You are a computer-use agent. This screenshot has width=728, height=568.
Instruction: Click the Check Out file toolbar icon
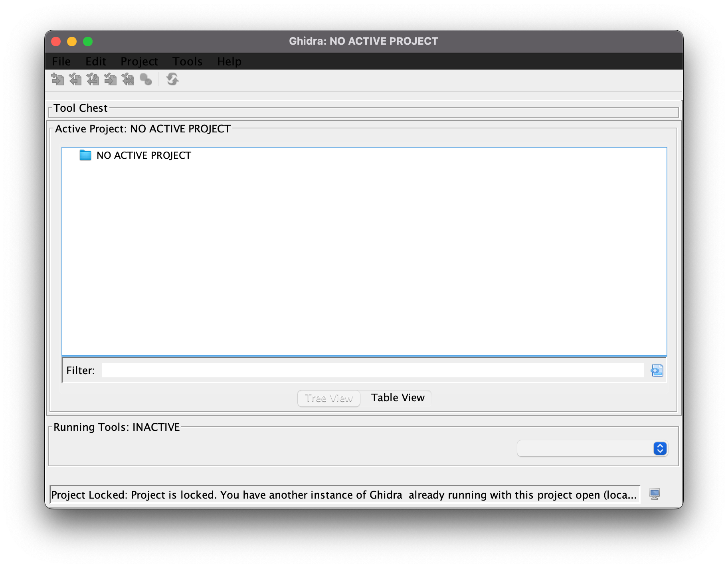[75, 79]
